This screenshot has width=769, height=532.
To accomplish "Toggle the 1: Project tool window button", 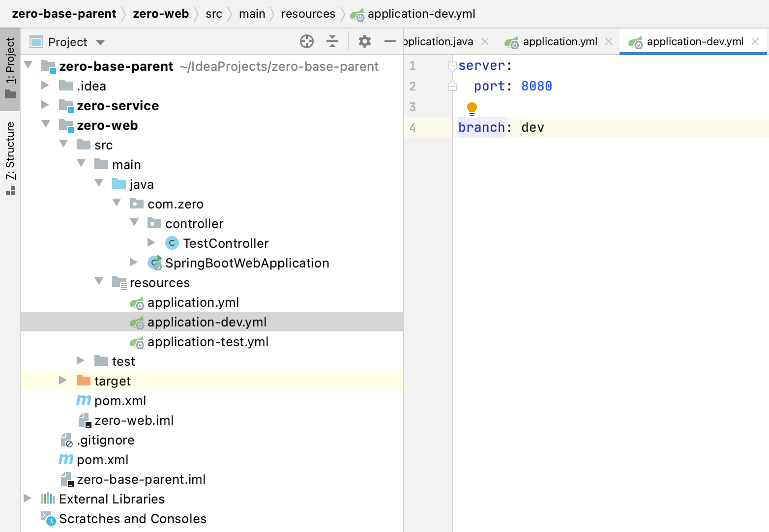I will click(x=10, y=69).
